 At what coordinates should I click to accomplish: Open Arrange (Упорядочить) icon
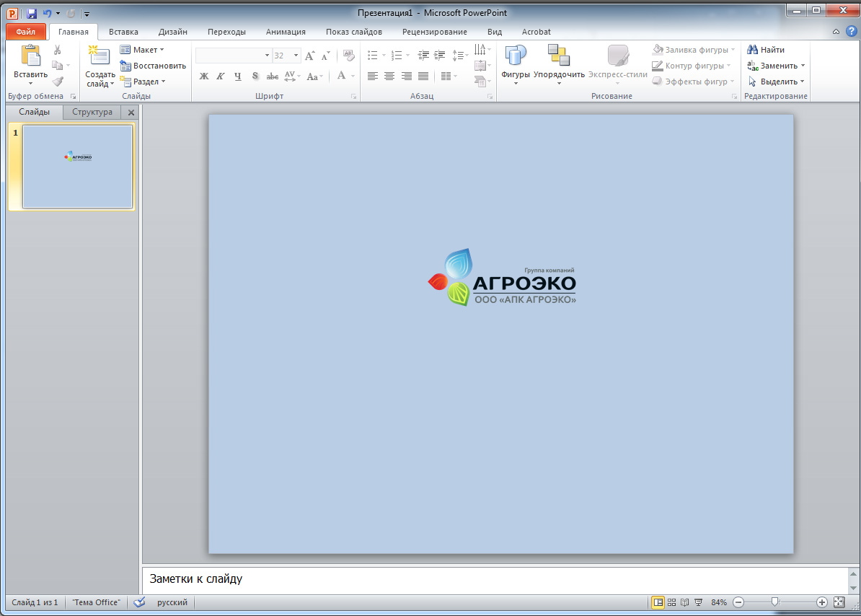click(559, 56)
